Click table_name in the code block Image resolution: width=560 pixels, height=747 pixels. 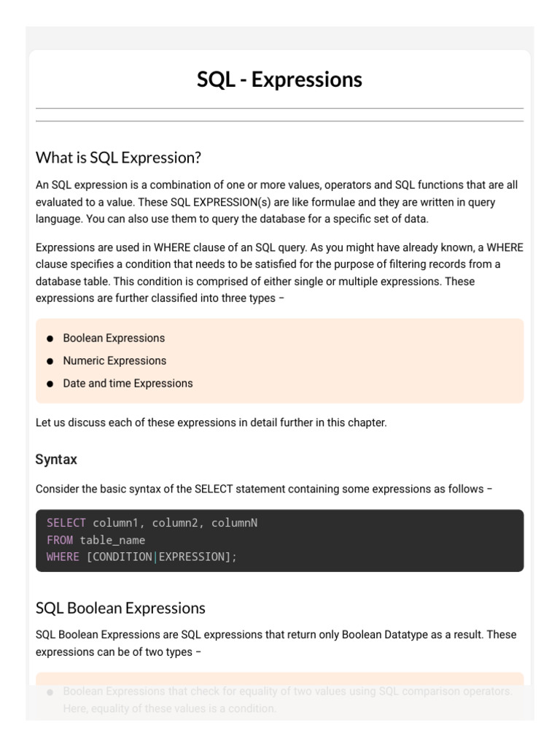click(x=112, y=540)
